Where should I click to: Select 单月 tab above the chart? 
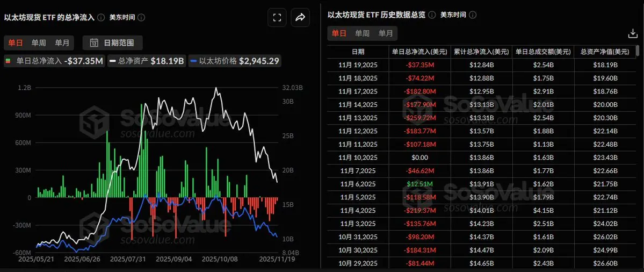pos(62,42)
